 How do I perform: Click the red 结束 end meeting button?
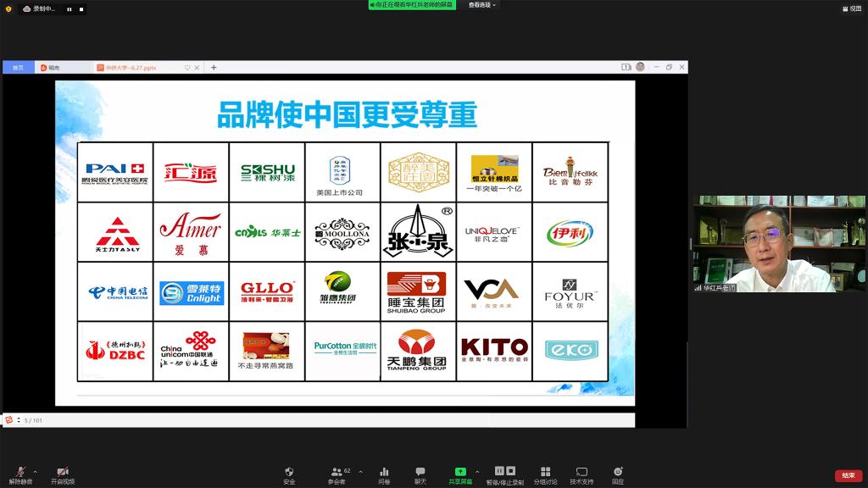click(848, 475)
